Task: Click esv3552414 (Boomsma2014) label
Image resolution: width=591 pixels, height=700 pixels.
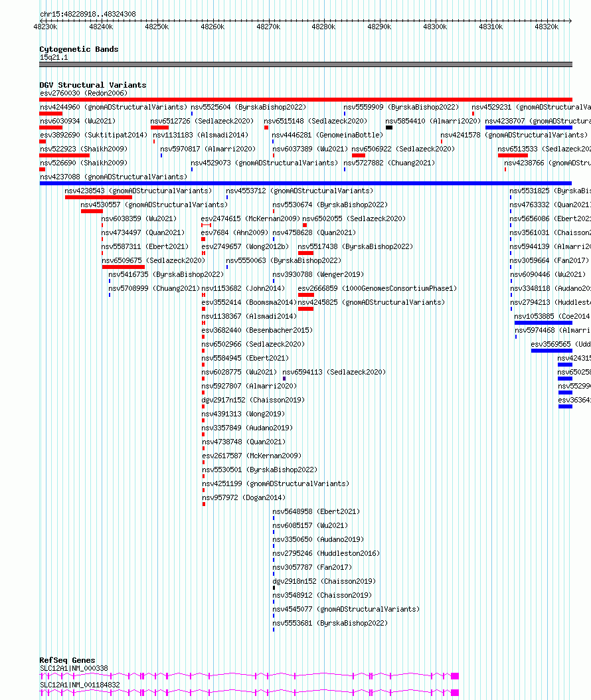Action: (249, 302)
